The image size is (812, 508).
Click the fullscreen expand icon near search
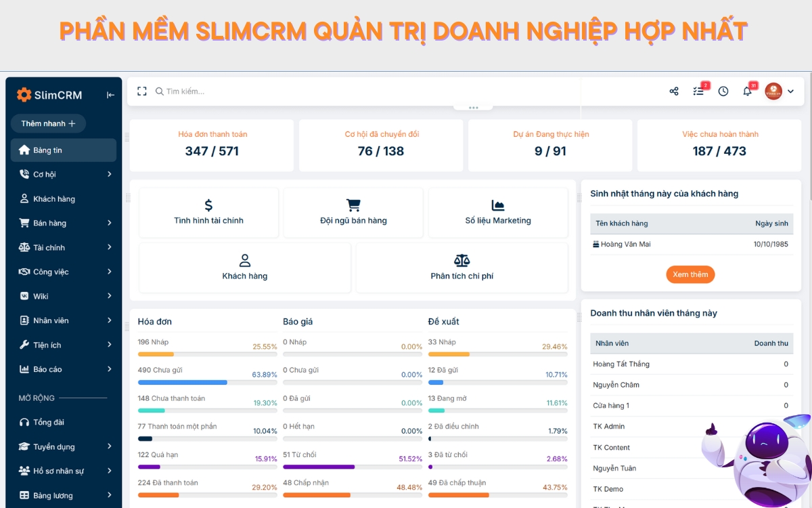click(141, 91)
